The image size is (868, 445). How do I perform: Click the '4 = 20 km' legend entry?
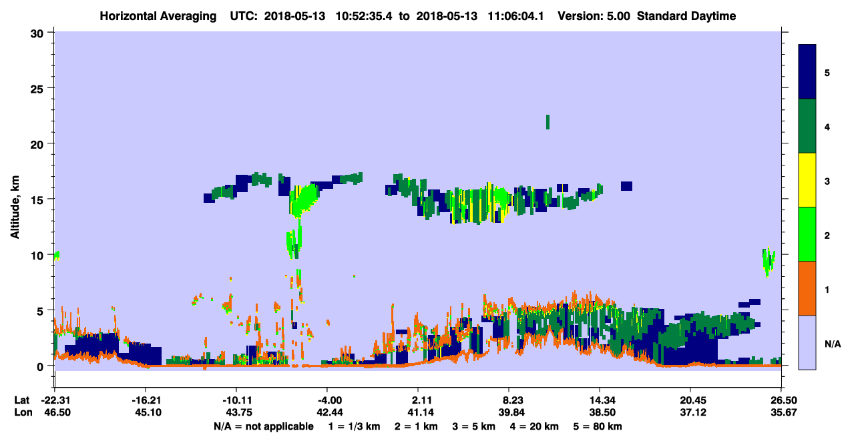(535, 426)
